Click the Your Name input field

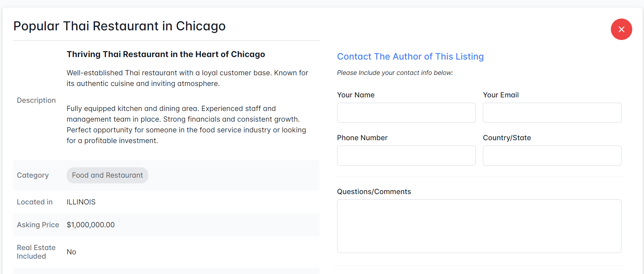coord(406,113)
